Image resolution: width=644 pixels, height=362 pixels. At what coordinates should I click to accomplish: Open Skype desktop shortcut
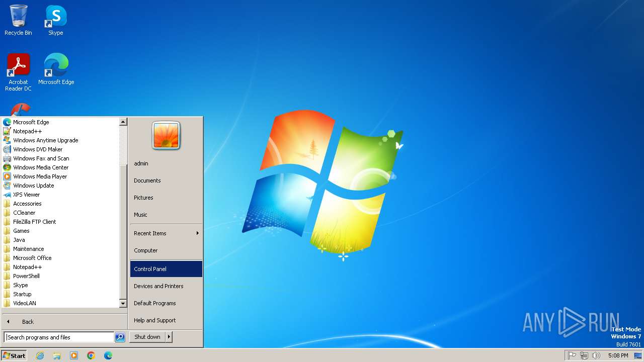(x=56, y=20)
